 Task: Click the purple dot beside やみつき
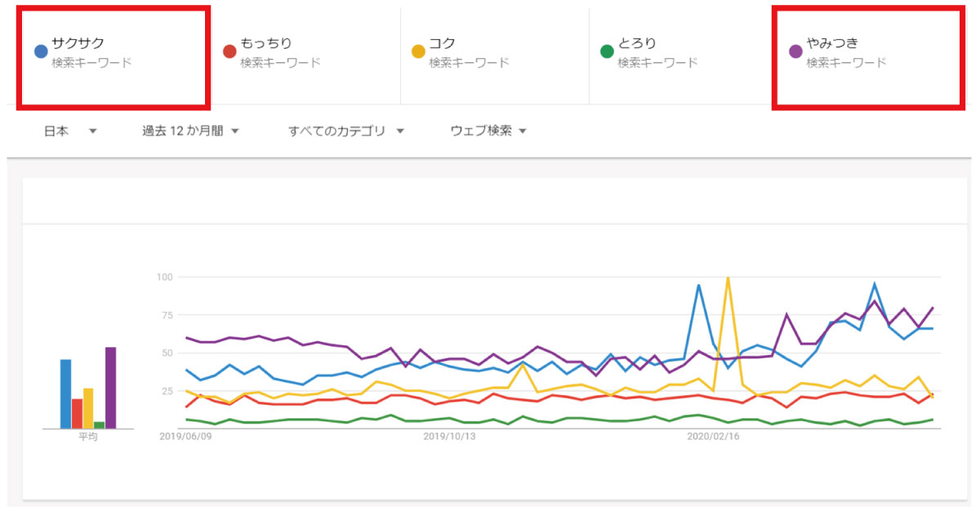point(795,51)
